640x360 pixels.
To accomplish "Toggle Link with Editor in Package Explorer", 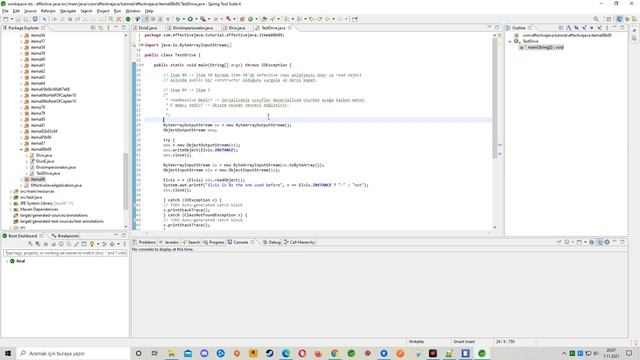I will click(x=100, y=28).
